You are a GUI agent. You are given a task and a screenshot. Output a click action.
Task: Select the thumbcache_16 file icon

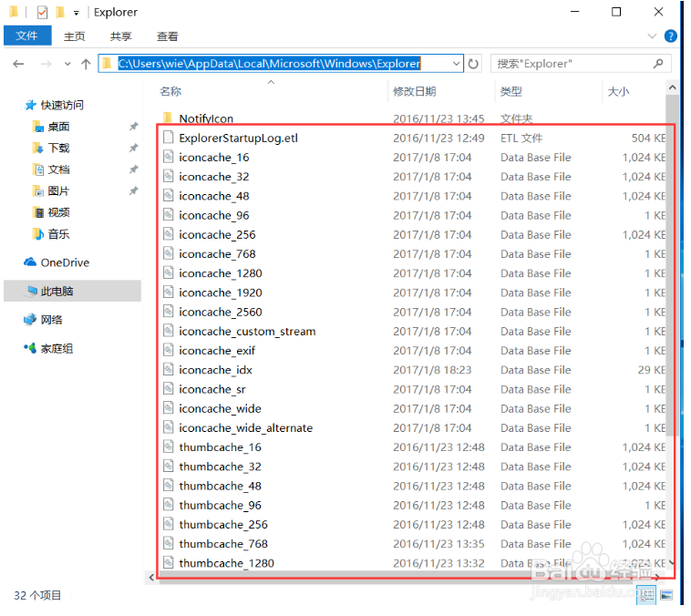[168, 447]
